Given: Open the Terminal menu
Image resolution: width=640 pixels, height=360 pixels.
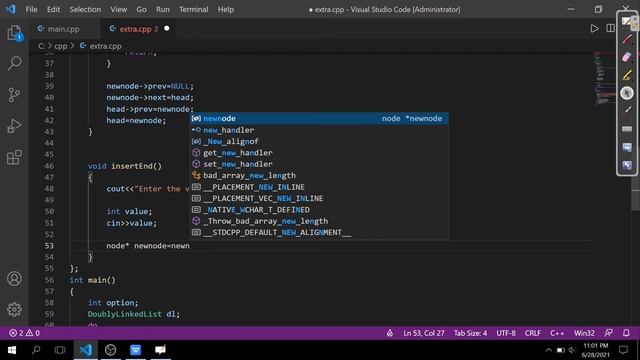Looking at the screenshot, I should (193, 9).
